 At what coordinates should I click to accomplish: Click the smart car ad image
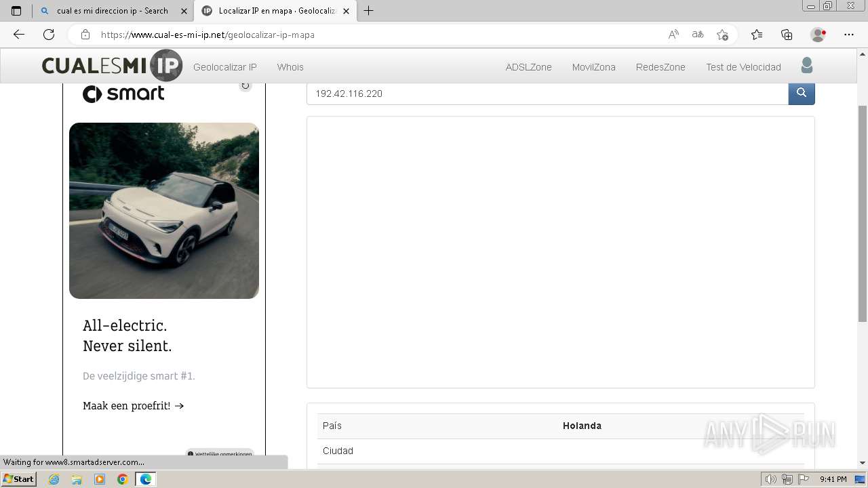(164, 211)
